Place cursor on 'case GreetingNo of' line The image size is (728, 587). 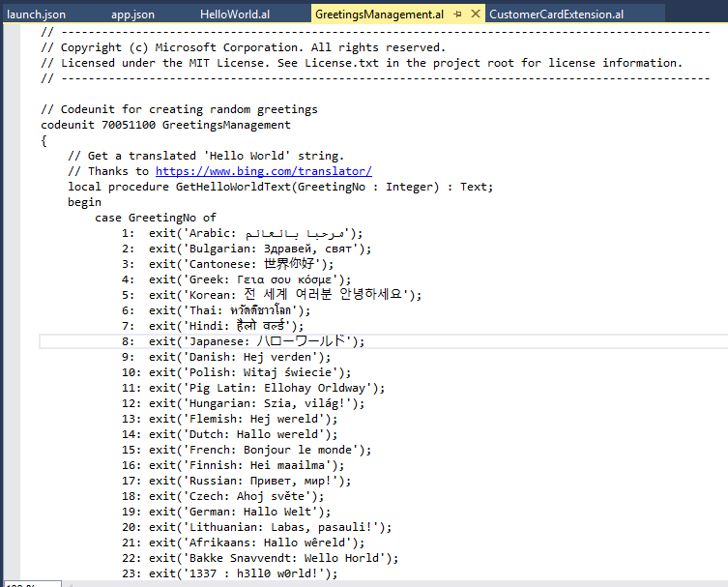[x=155, y=218]
